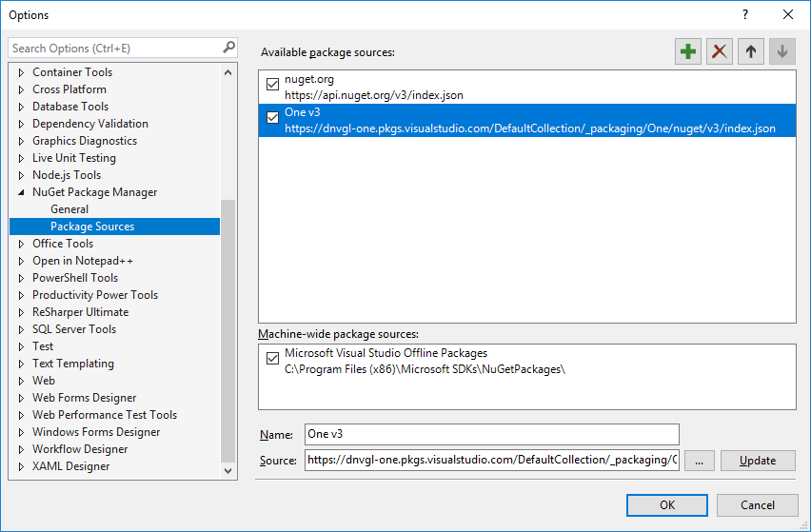Open the browse ellipsis button beside Source

pyautogui.click(x=699, y=461)
